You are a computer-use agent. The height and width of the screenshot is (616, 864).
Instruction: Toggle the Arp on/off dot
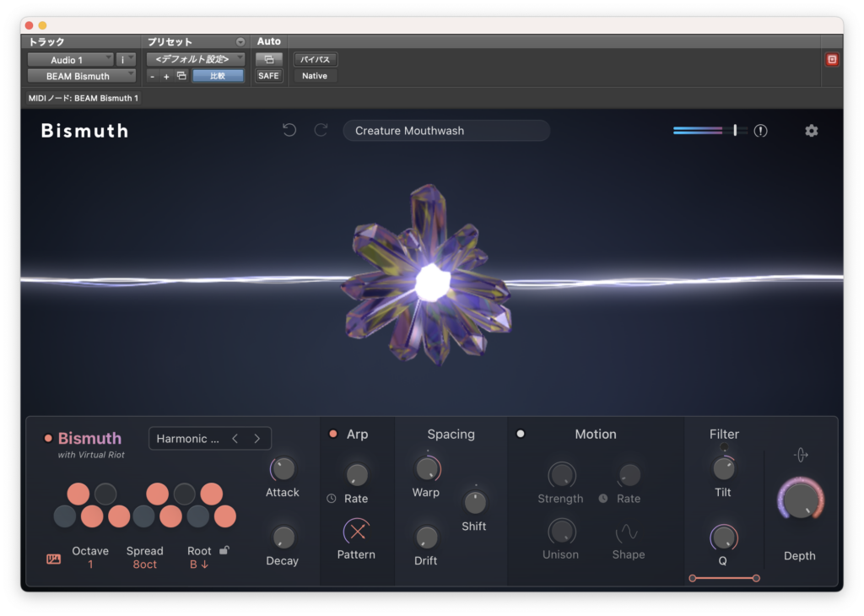[x=332, y=434]
